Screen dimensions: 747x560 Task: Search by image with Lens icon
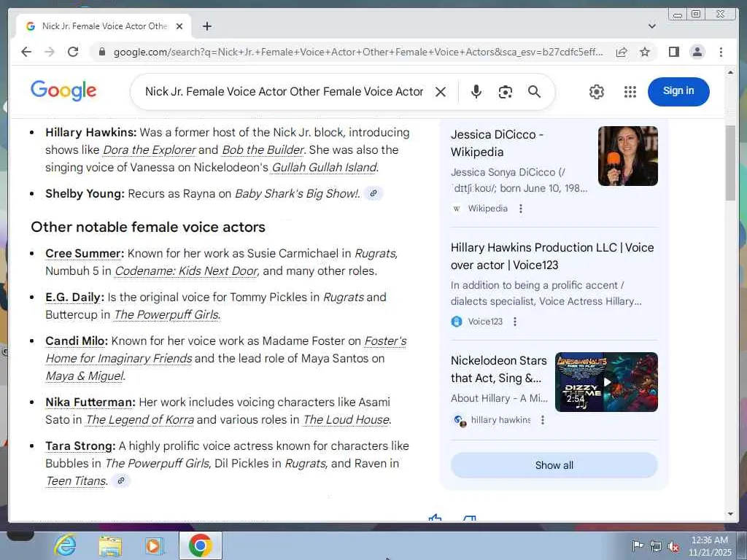[x=505, y=91]
